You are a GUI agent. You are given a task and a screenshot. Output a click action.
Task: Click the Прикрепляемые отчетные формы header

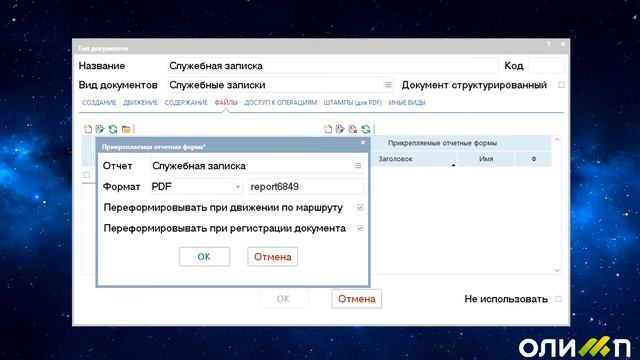442,143
